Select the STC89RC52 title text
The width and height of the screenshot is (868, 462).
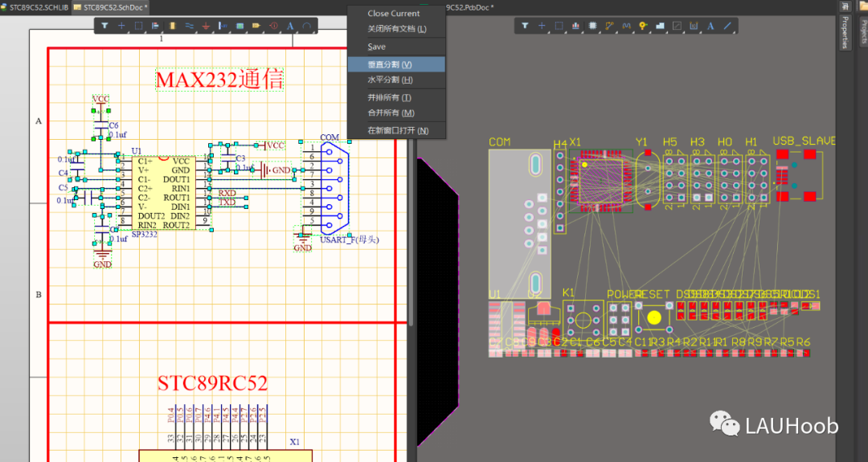212,383
